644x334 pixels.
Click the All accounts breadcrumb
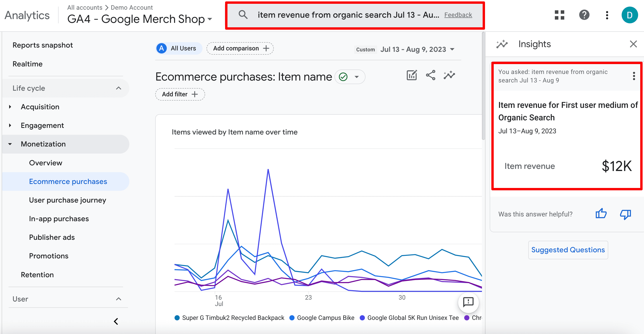click(85, 8)
